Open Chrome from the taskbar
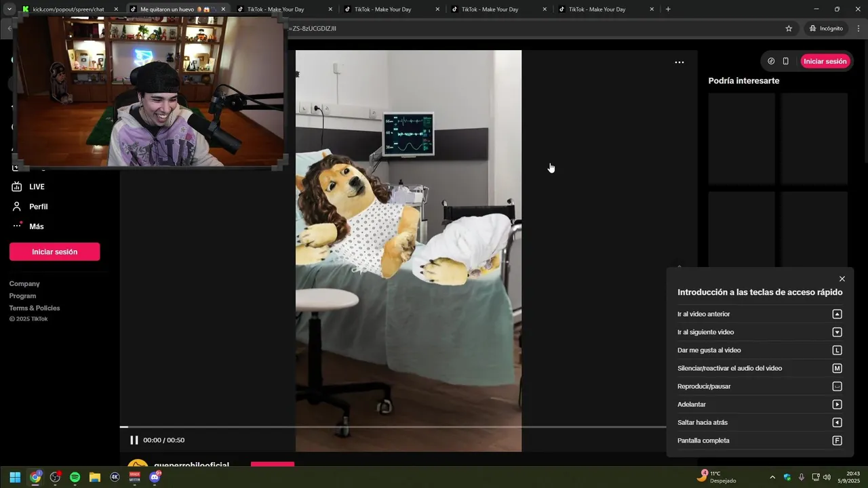The image size is (868, 488). click(35, 477)
